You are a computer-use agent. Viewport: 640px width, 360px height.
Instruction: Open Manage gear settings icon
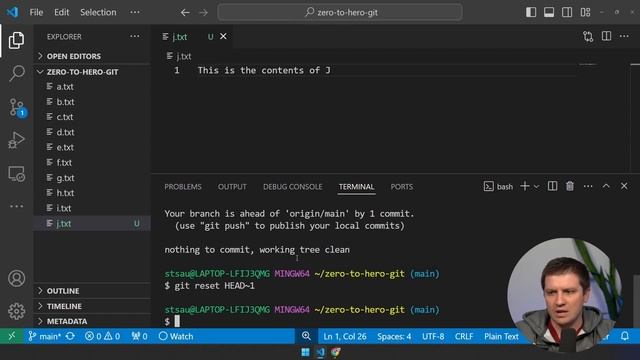coord(16,311)
